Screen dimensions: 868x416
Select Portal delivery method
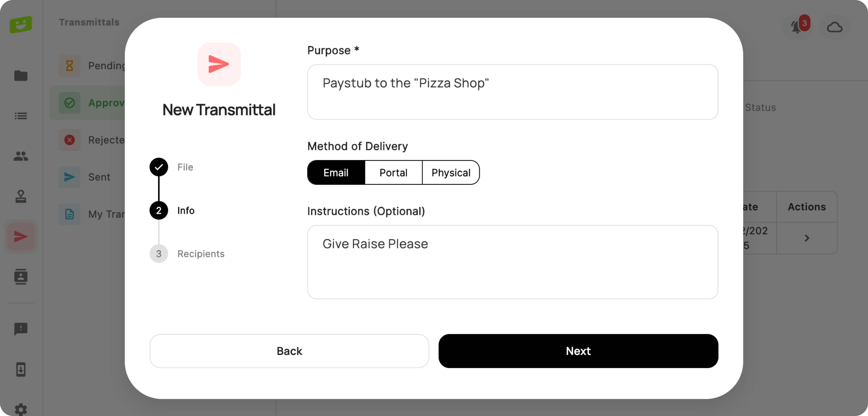(x=393, y=173)
